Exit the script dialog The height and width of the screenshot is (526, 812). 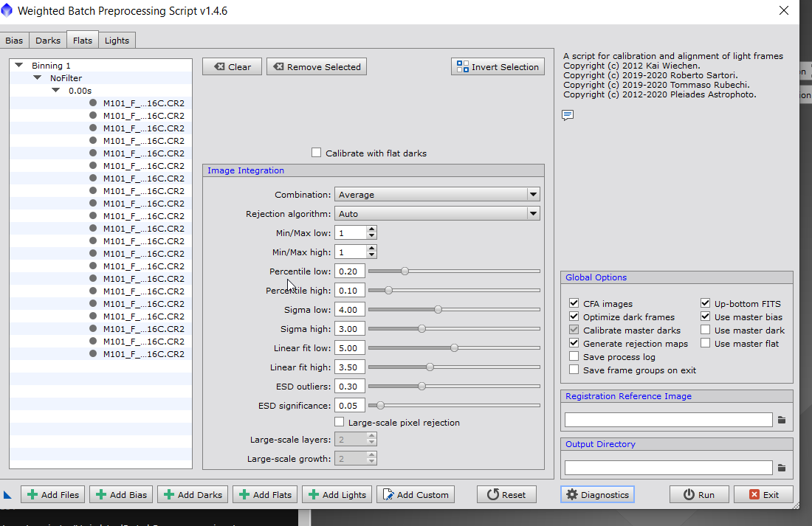click(763, 494)
